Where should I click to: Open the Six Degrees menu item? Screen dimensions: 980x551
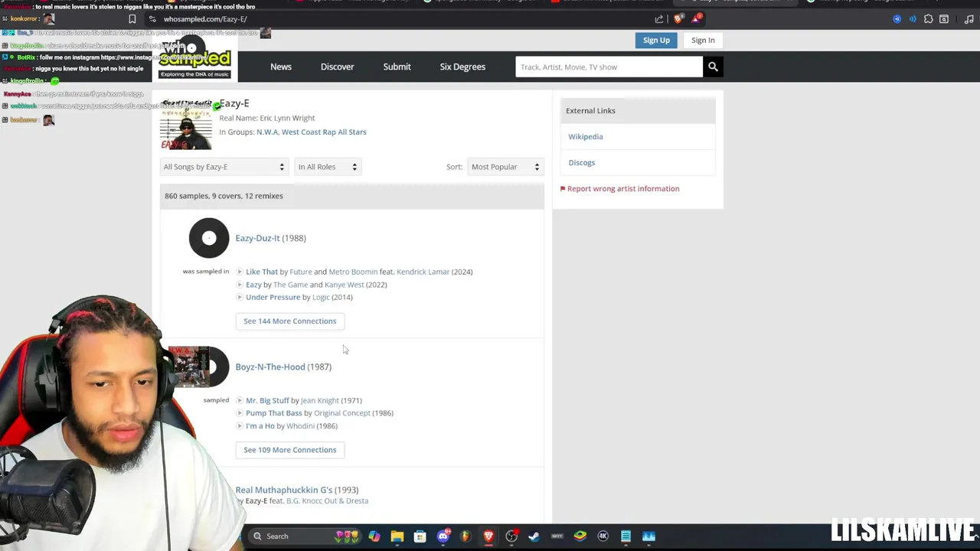[462, 67]
